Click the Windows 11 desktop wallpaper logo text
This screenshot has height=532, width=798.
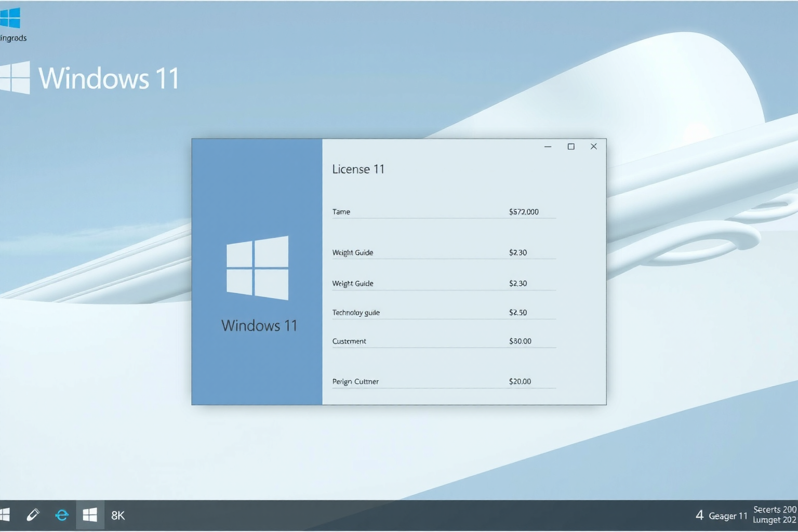tap(109, 78)
